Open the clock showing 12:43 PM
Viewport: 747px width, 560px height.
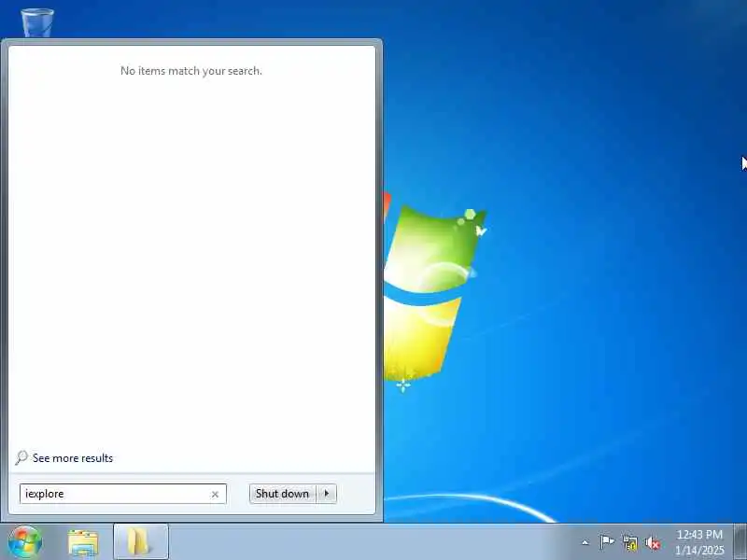coord(699,542)
